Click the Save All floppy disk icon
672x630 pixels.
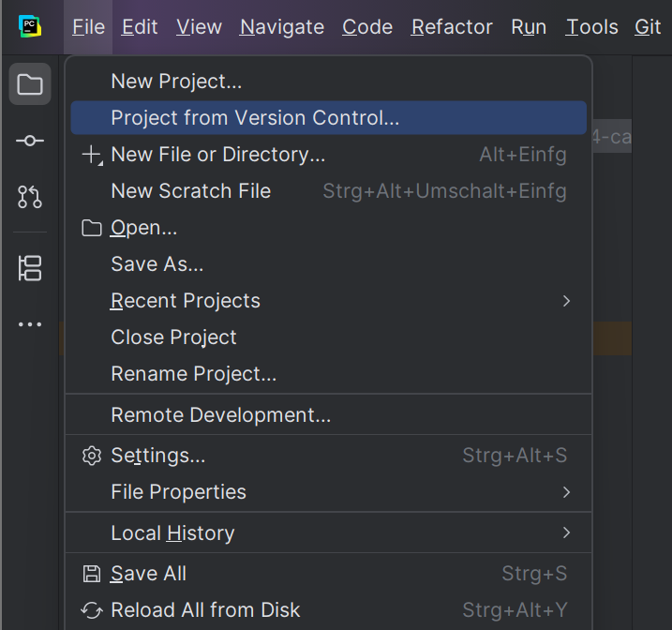(92, 574)
